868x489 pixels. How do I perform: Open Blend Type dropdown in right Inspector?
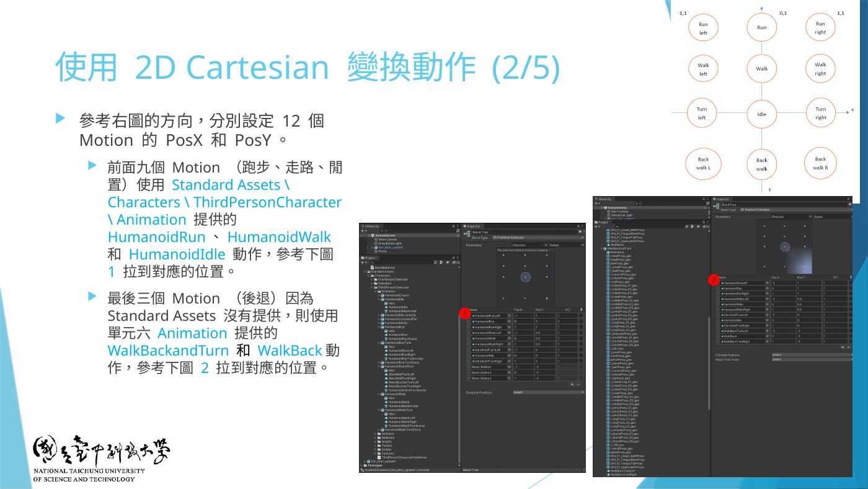tap(795, 210)
